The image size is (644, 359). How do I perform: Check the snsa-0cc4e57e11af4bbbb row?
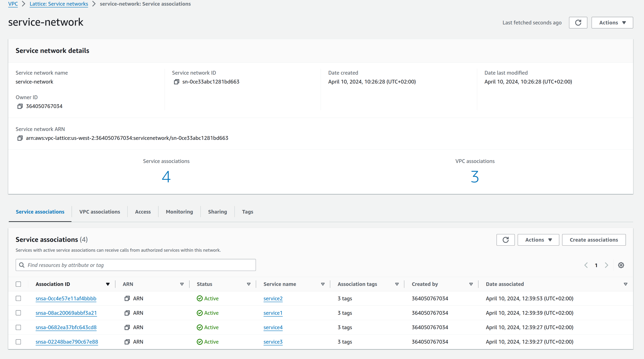[18, 298]
